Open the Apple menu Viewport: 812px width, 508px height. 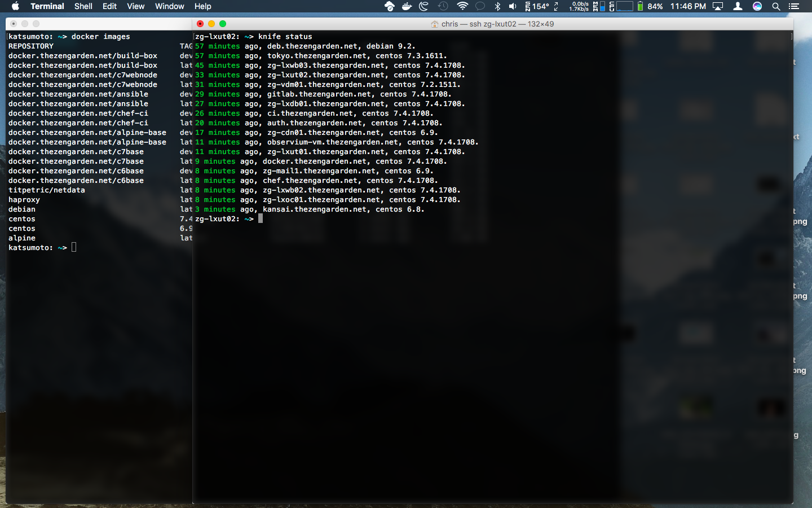tap(15, 6)
